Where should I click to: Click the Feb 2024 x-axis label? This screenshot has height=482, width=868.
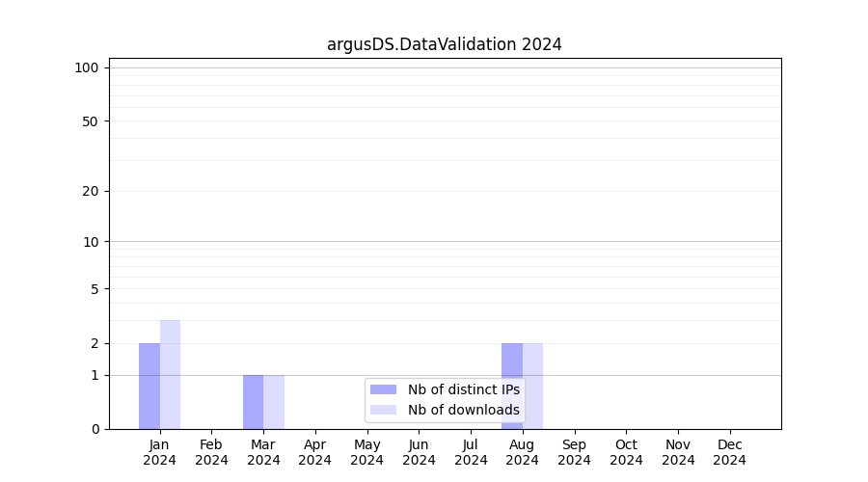[x=211, y=452]
